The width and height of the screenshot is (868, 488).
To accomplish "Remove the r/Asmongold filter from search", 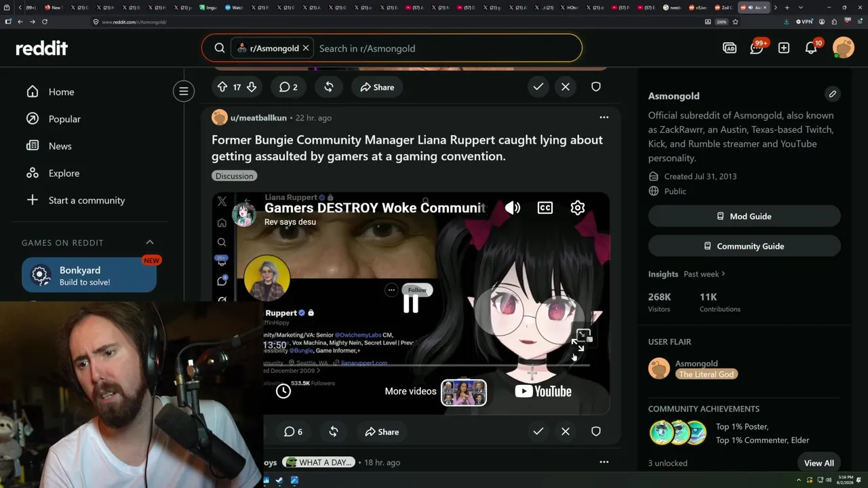I will click(x=306, y=48).
